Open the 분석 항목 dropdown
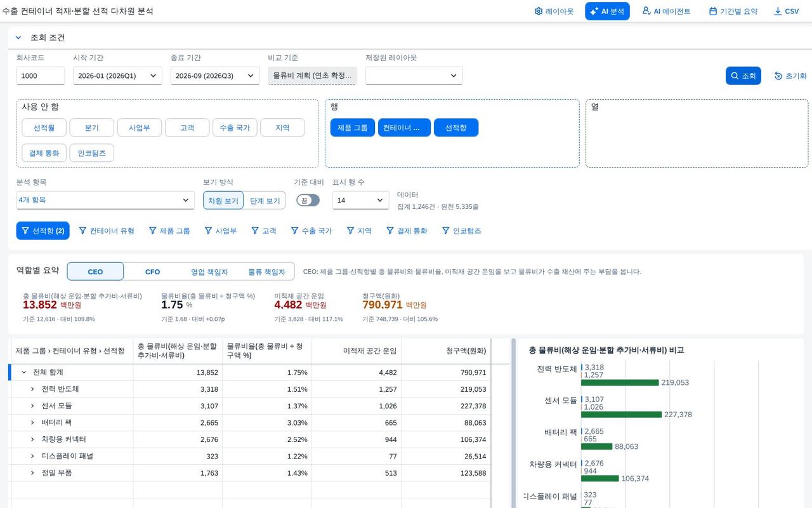812x508 pixels. tap(105, 200)
